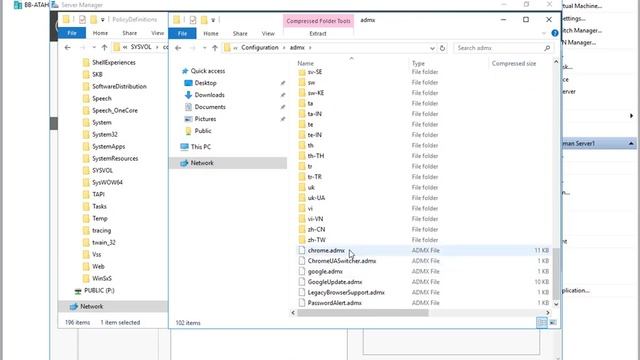Select Desktop in Quick access

205,83
